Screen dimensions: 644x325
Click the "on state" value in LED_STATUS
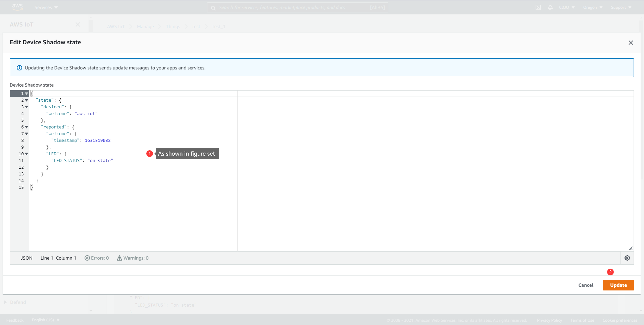100,161
